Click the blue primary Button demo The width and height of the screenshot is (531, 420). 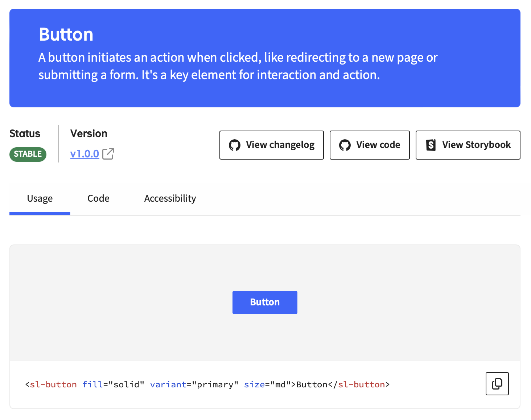(265, 302)
